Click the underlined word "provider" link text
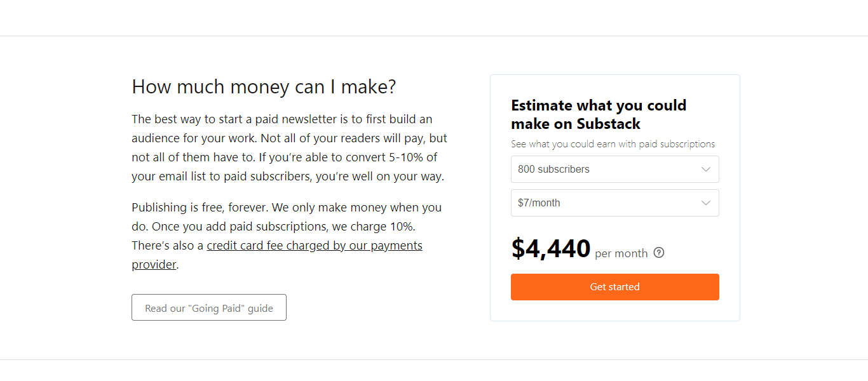This screenshot has height=381, width=868. (154, 265)
